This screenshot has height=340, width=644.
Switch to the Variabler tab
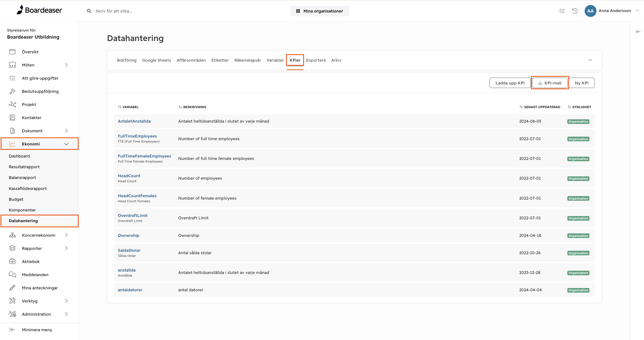click(275, 60)
